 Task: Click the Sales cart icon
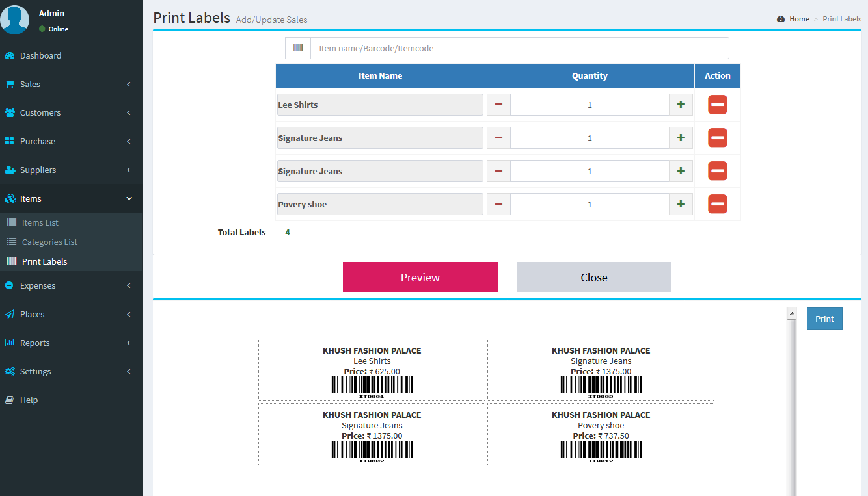click(10, 85)
